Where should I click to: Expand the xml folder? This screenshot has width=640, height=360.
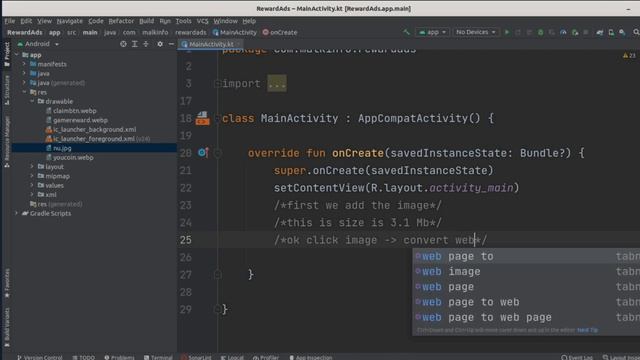32,195
